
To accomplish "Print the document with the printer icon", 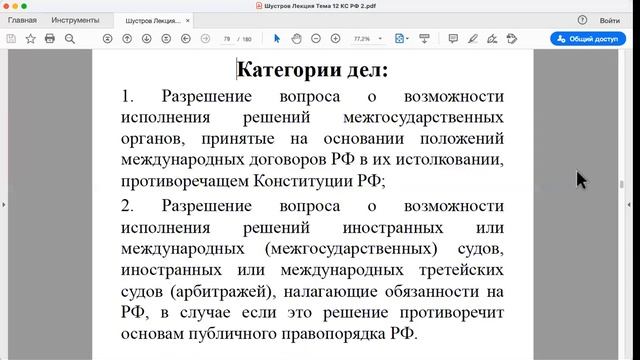I will [x=50, y=39].
